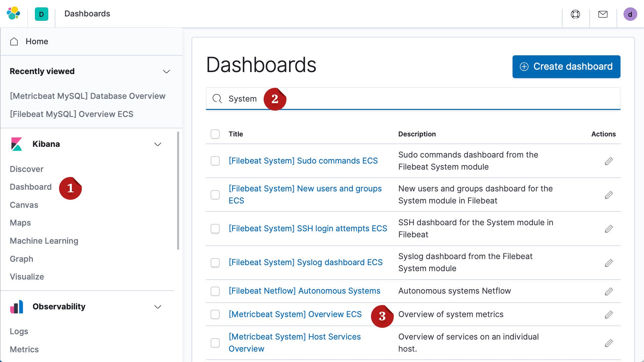Check the Syslog dashboard ECS row
This screenshot has width=644, height=362.
click(215, 262)
